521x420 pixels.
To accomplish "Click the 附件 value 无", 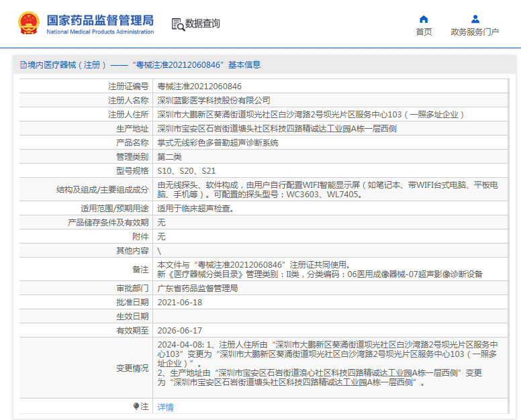I will 162,237.
